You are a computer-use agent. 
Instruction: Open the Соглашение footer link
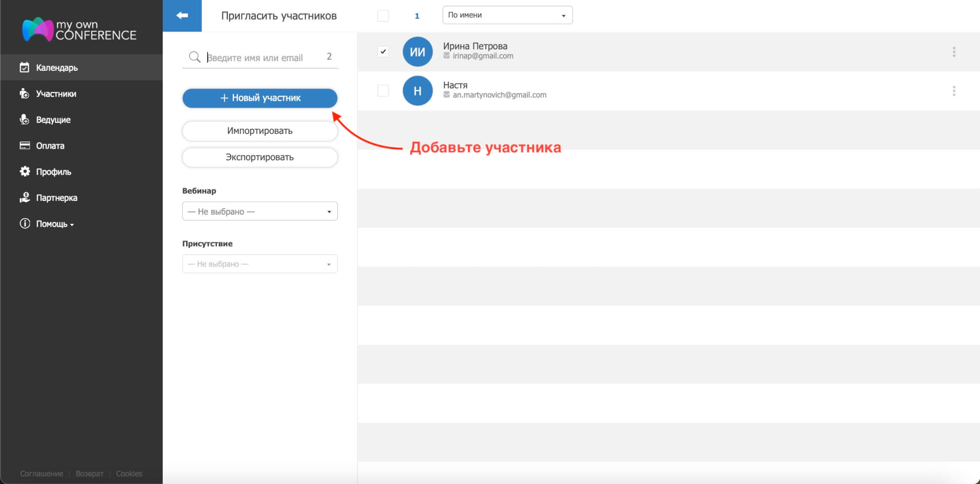[42, 473]
